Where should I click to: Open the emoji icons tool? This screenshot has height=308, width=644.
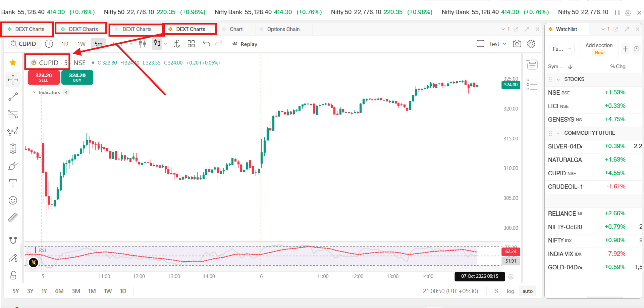click(x=13, y=201)
